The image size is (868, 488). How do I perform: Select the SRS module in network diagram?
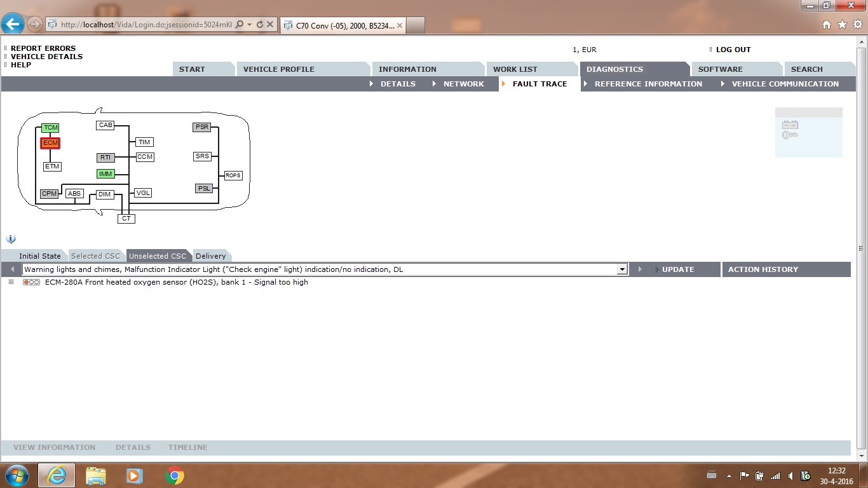pyautogui.click(x=202, y=156)
